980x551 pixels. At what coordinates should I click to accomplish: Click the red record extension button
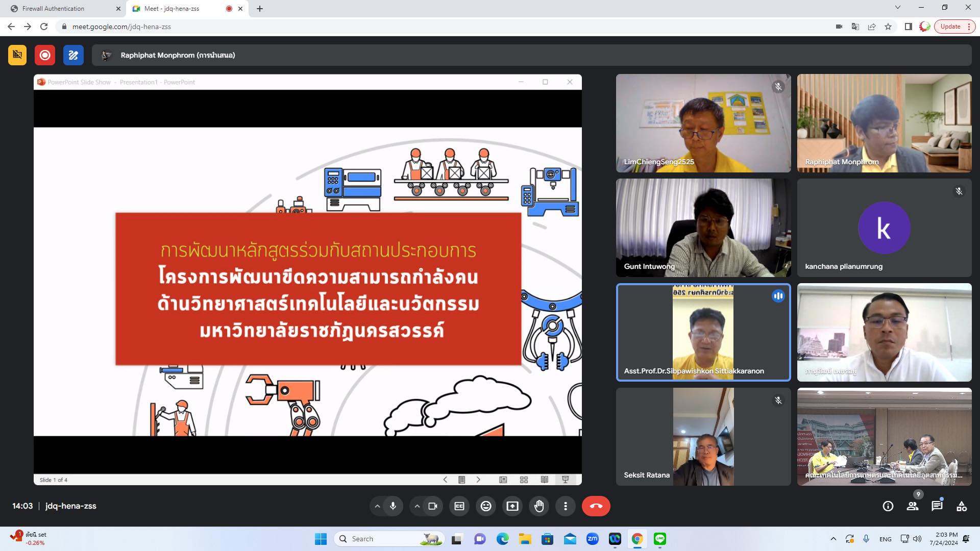(45, 55)
